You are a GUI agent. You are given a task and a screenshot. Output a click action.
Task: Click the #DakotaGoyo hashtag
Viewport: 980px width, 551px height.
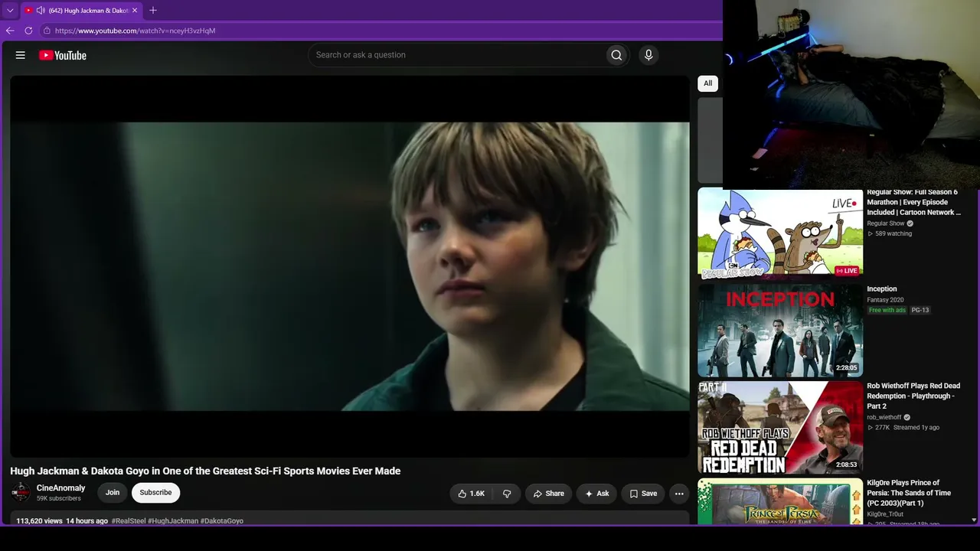point(222,521)
